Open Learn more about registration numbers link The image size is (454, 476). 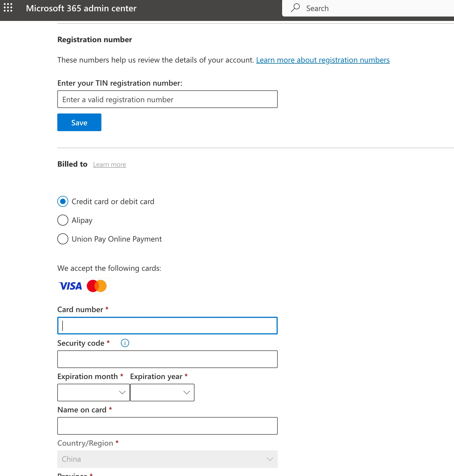point(323,60)
